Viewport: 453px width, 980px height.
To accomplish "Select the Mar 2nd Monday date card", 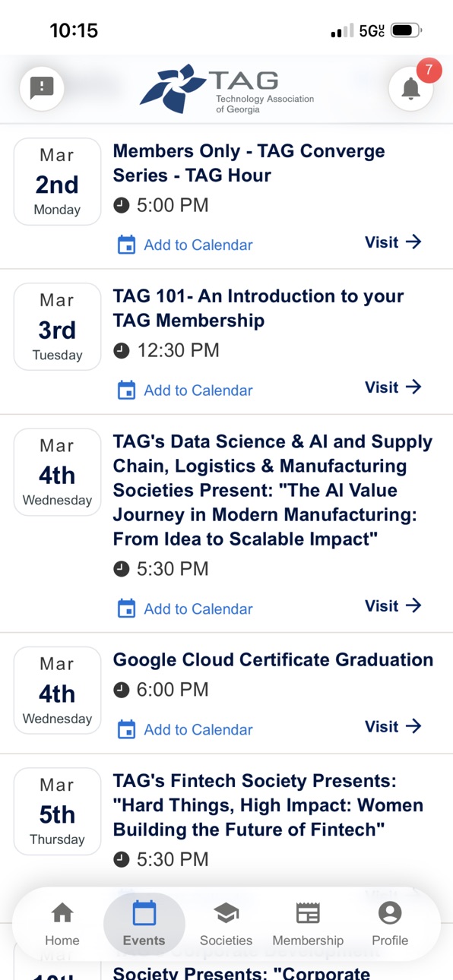I will [58, 182].
